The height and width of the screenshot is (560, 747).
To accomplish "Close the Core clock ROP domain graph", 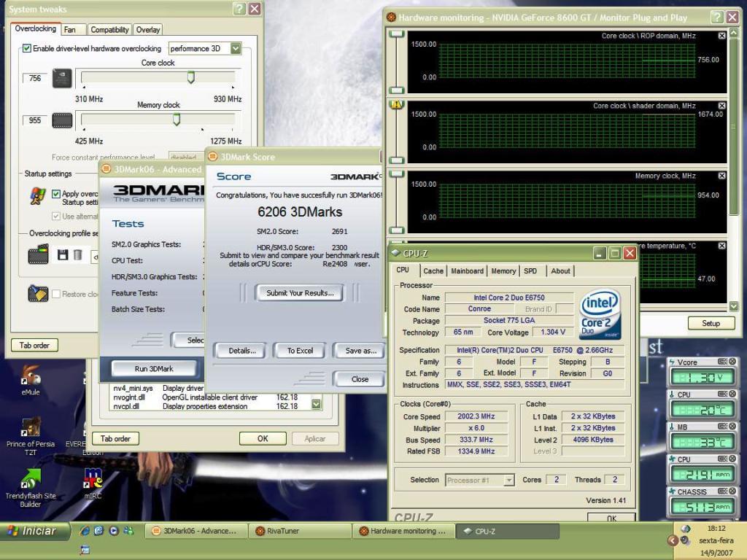I will click(721, 36).
